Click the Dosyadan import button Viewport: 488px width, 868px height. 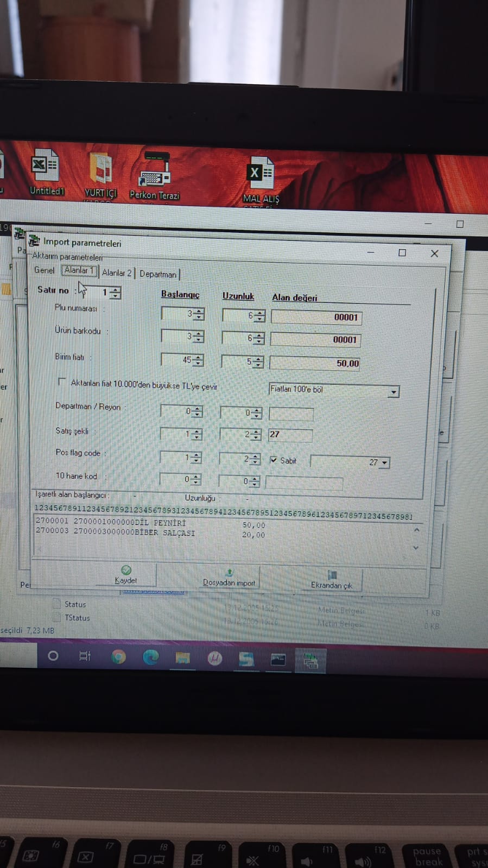[x=229, y=577]
